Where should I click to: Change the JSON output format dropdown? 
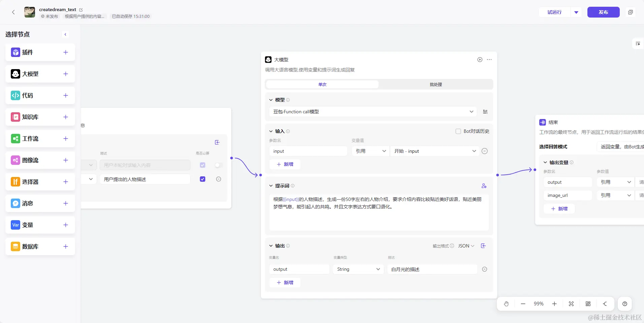(x=466, y=246)
